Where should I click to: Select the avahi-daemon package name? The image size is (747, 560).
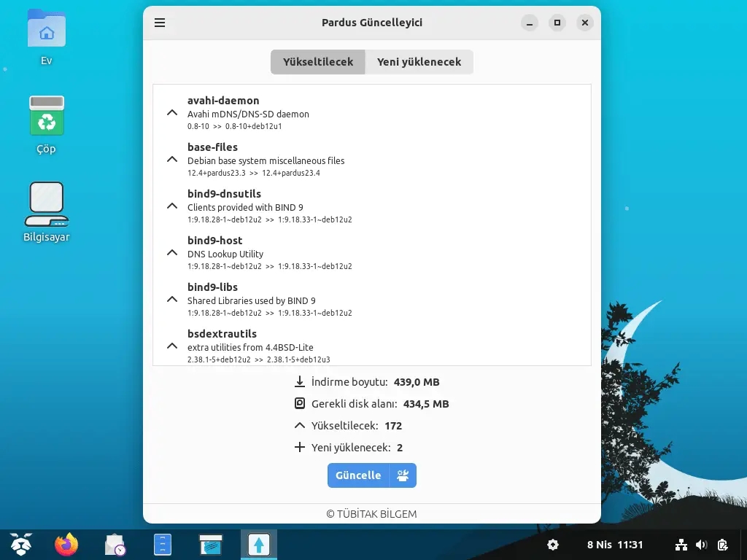point(223,101)
